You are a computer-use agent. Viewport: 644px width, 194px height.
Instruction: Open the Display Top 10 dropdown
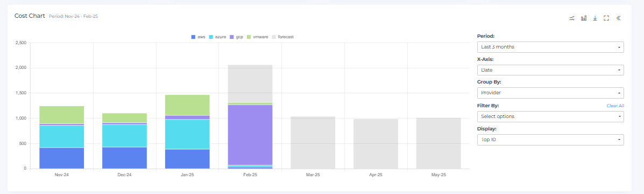pos(550,140)
